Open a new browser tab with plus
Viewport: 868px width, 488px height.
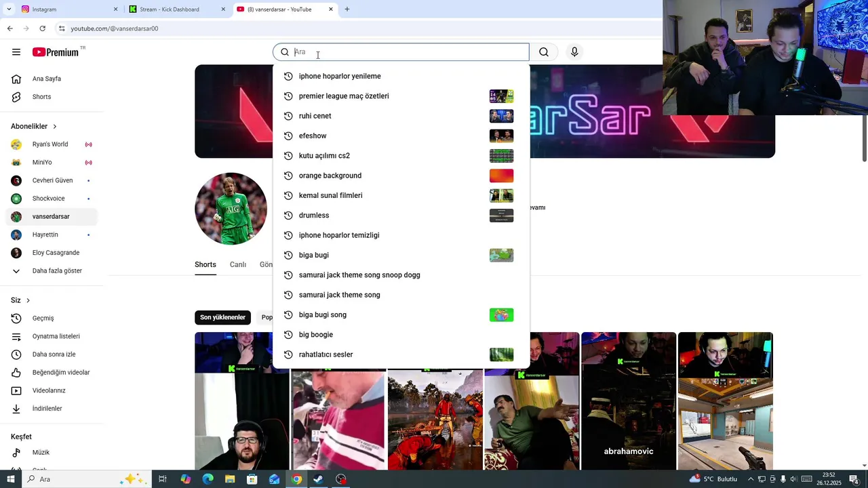pyautogui.click(x=347, y=9)
